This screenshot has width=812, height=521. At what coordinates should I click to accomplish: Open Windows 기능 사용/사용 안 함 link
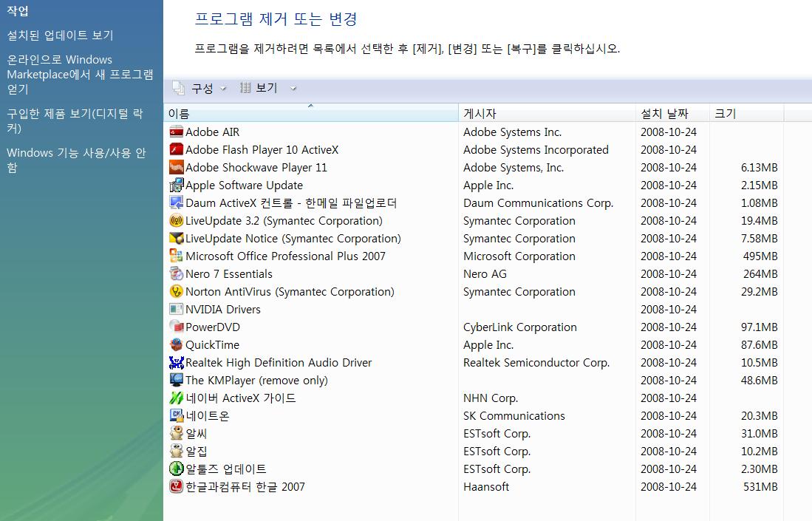[77, 160]
